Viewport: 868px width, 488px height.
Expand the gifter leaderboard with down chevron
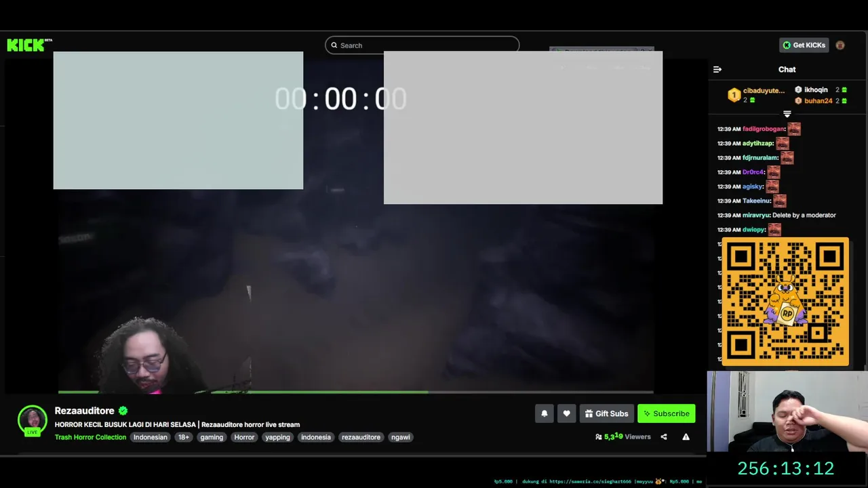coord(787,114)
